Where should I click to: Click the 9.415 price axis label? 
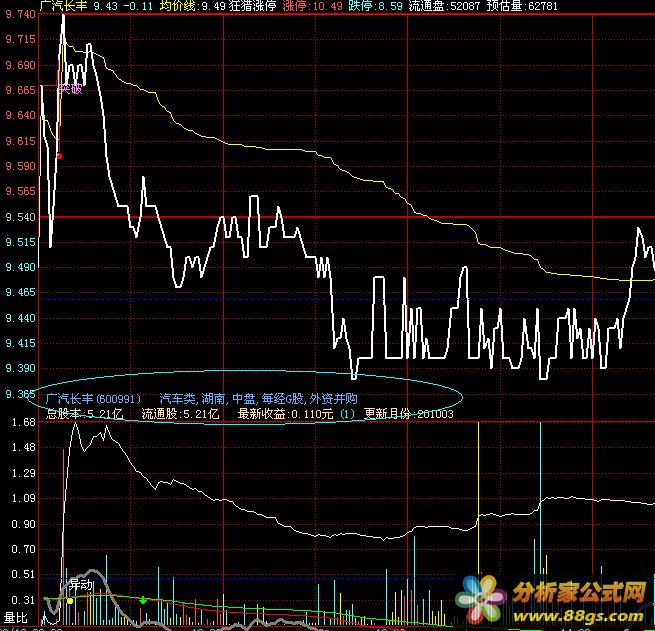21,343
